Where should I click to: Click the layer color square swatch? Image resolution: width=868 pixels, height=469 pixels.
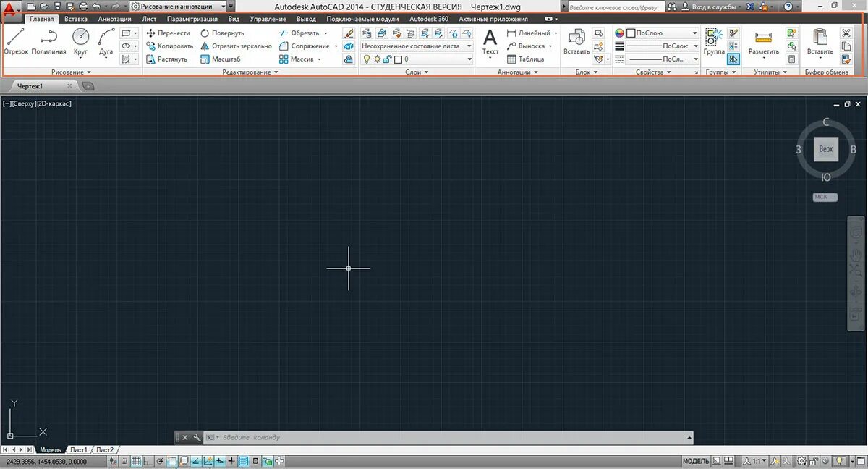coord(398,59)
